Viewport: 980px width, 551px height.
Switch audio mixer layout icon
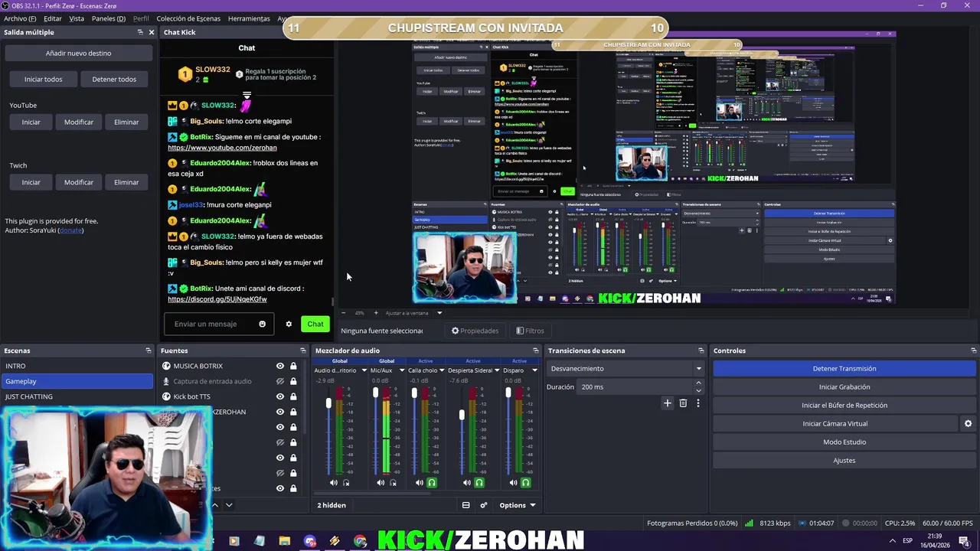pyautogui.click(x=465, y=505)
